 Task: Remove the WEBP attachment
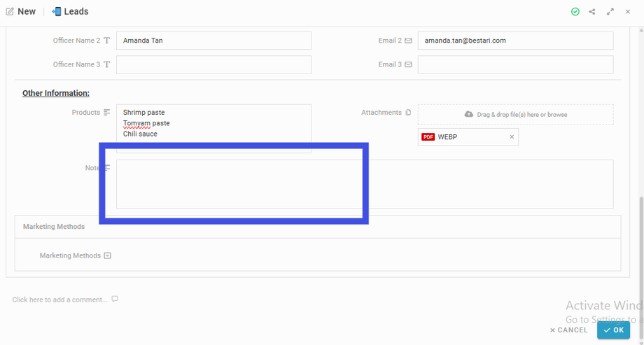(512, 137)
